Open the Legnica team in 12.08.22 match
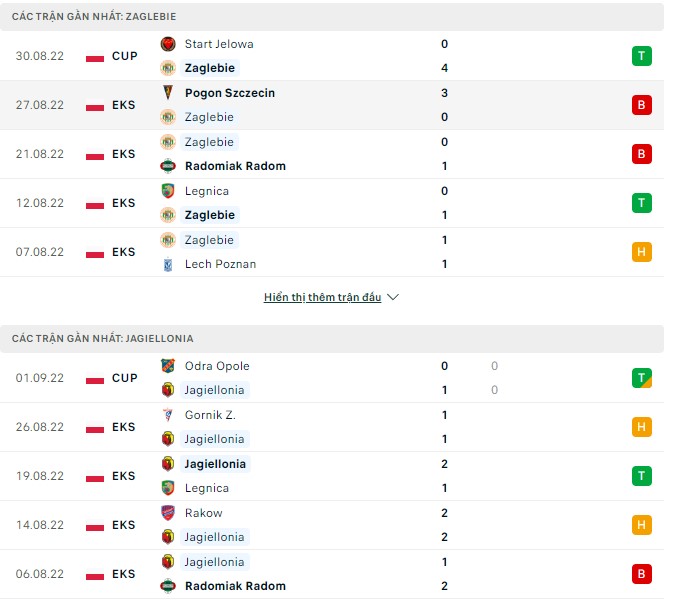Screen dimensions: 673x601 click(x=207, y=191)
